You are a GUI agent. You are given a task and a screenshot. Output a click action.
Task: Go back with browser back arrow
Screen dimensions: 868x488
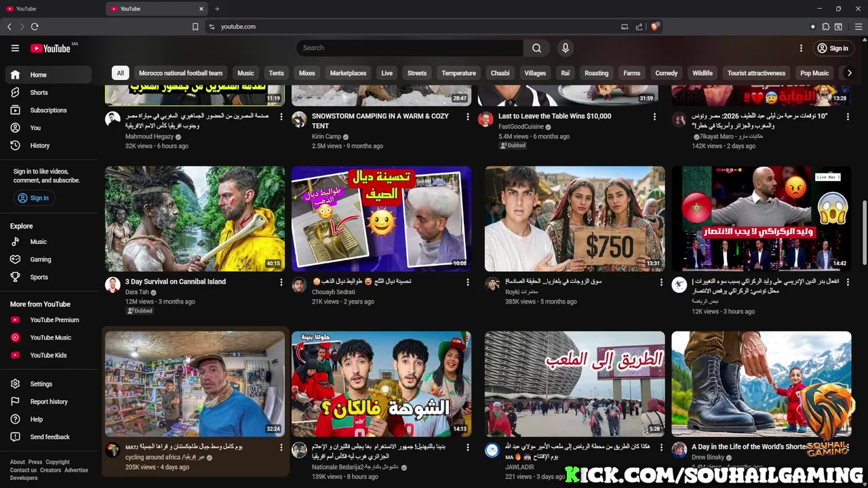pos(9,26)
